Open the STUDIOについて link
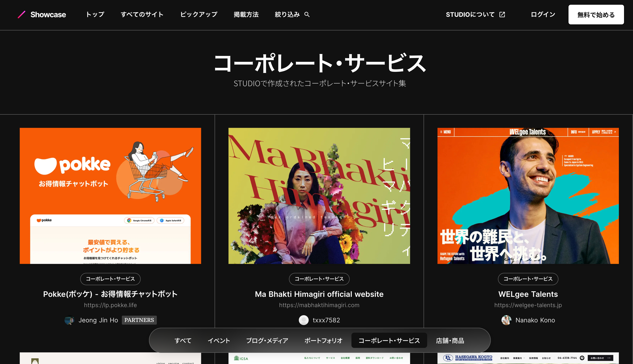The image size is (633, 364). point(470,15)
